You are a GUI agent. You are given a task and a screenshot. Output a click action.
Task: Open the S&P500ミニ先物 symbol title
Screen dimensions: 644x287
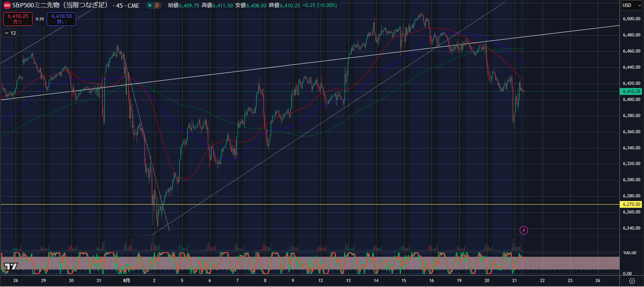tap(61, 5)
